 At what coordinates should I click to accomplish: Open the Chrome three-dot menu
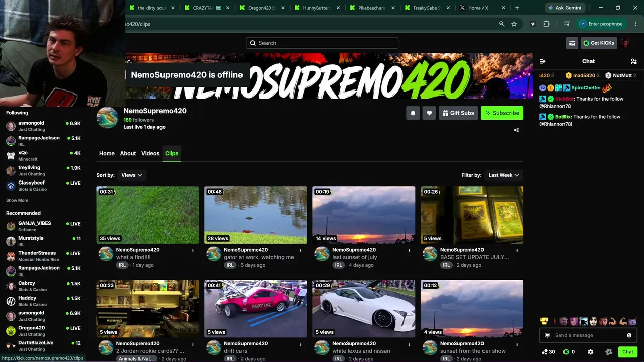click(x=635, y=24)
